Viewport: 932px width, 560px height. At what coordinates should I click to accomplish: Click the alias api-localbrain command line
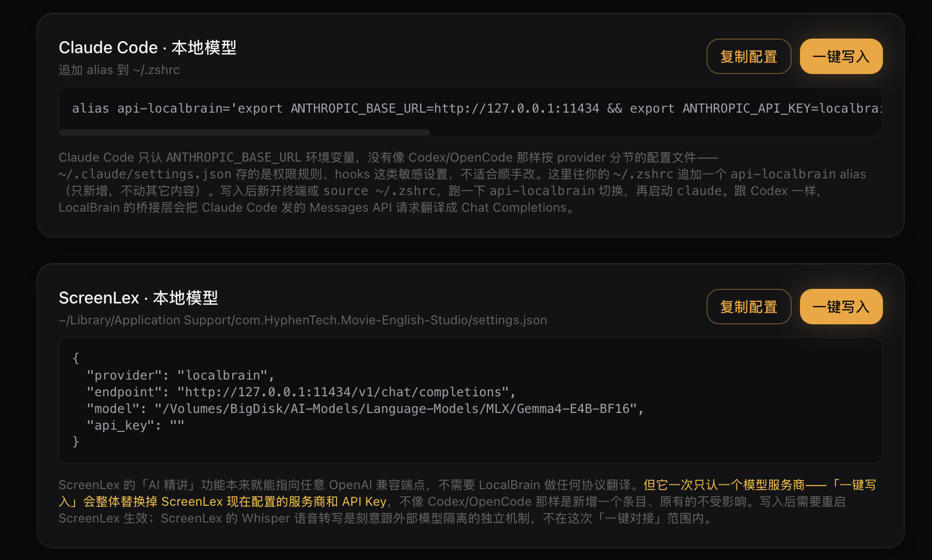tap(477, 108)
